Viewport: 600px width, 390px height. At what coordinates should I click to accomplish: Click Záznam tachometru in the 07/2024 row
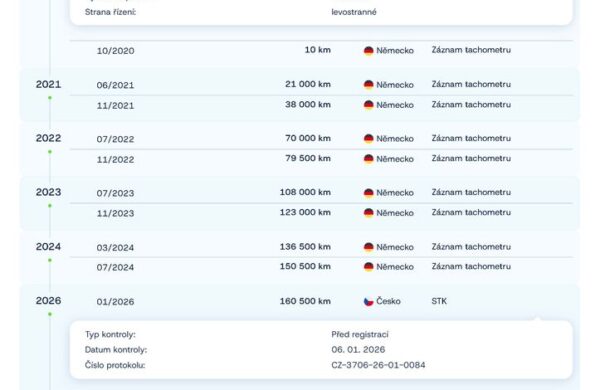tap(471, 266)
